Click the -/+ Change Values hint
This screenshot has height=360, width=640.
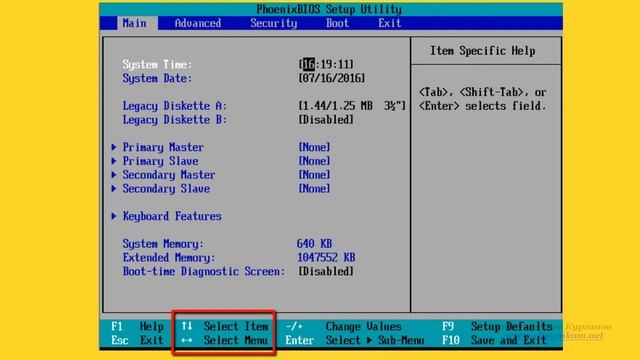coord(344,327)
